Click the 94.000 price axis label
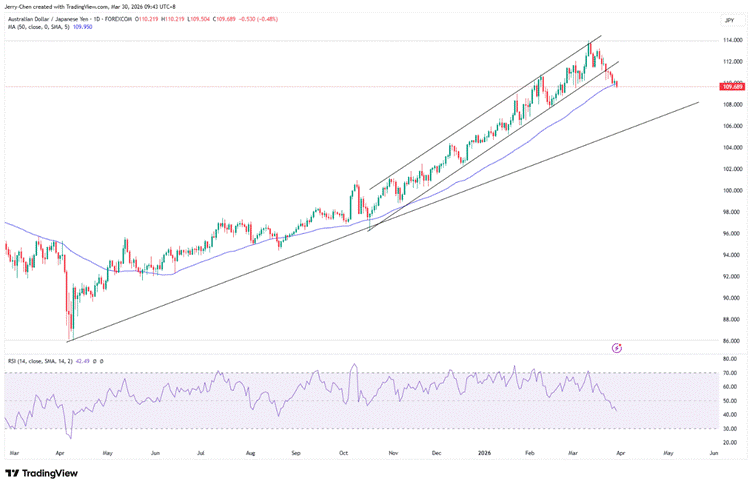Viewport: 752px width, 487px height. coord(732,255)
